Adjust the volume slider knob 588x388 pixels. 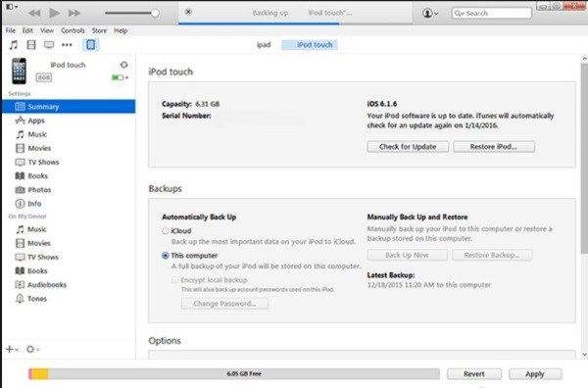point(155,13)
